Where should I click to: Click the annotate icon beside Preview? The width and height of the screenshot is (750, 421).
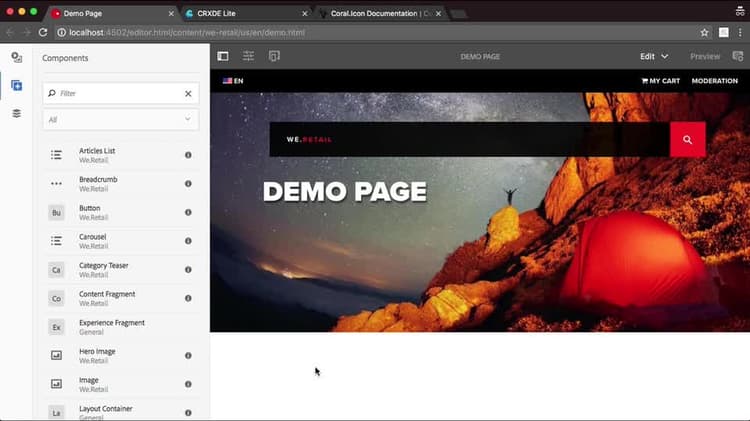coord(738,56)
